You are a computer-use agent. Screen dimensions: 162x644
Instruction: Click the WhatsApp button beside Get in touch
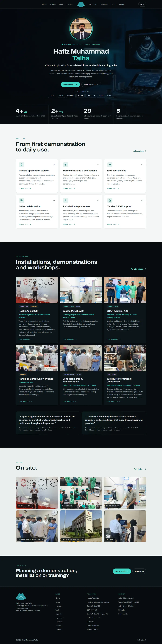[x=139, y=571]
